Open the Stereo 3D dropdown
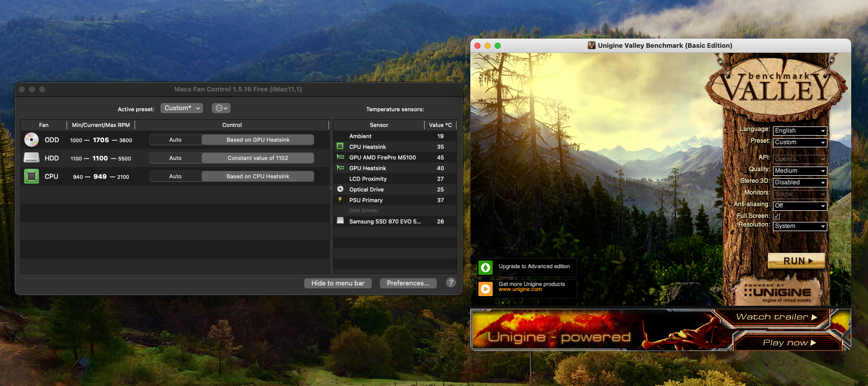This screenshot has height=386, width=868. coord(800,182)
